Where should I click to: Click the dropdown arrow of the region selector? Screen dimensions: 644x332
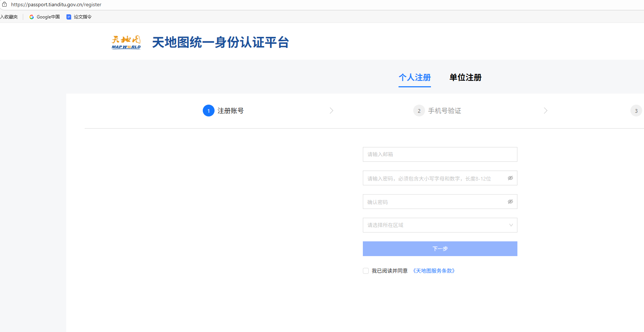(511, 225)
